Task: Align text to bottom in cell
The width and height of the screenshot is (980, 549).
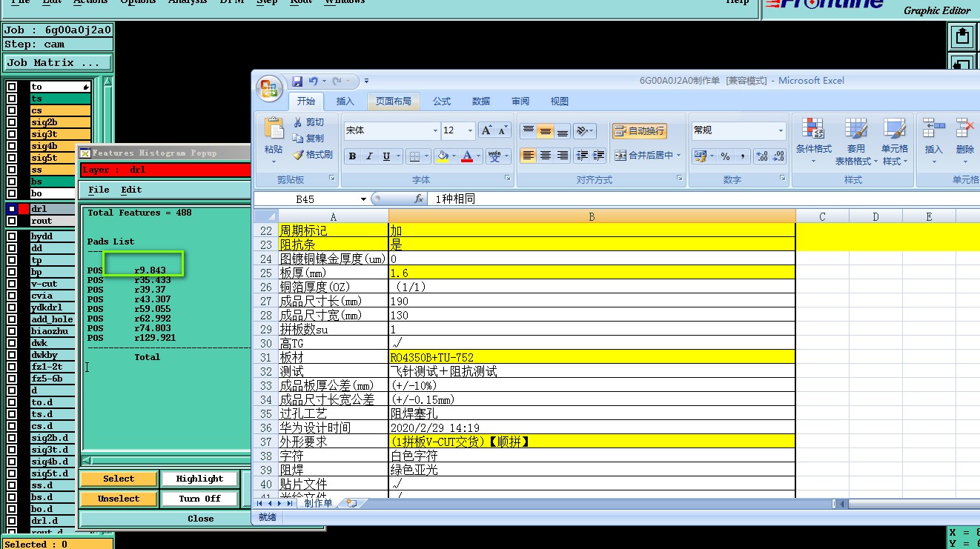Action: point(563,131)
